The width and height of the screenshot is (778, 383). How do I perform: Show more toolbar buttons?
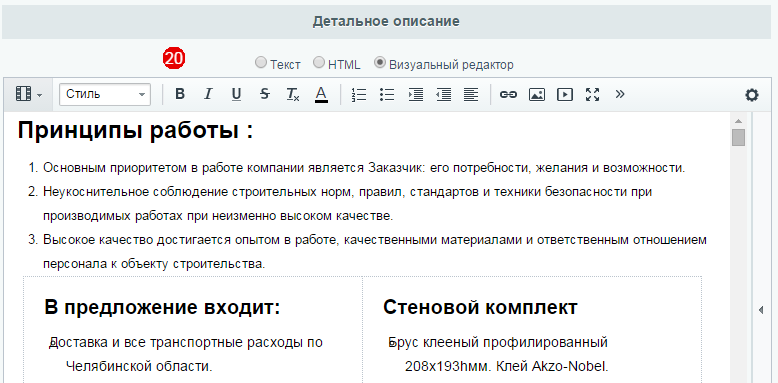pyautogui.click(x=619, y=94)
